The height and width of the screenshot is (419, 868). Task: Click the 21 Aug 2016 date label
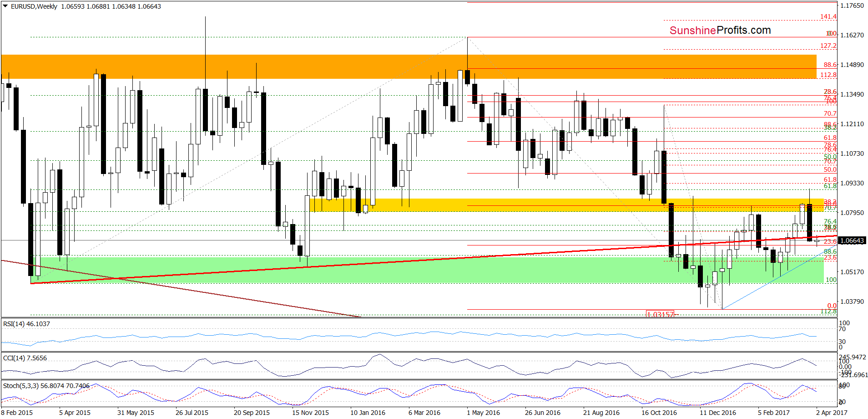coord(601,413)
